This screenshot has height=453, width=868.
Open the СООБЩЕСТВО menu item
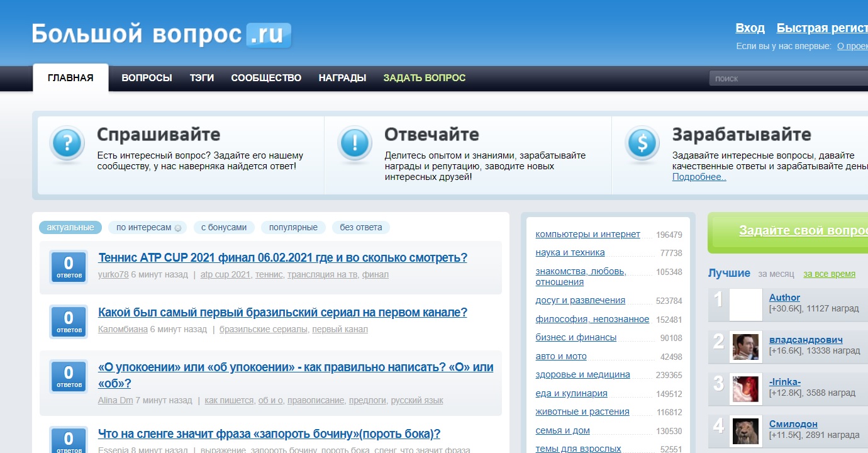(x=266, y=78)
